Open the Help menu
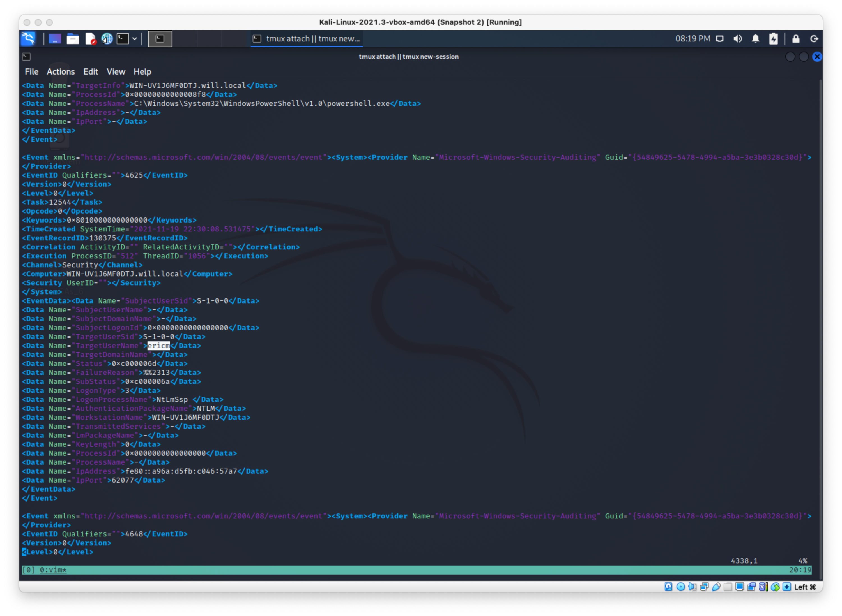 [x=142, y=71]
